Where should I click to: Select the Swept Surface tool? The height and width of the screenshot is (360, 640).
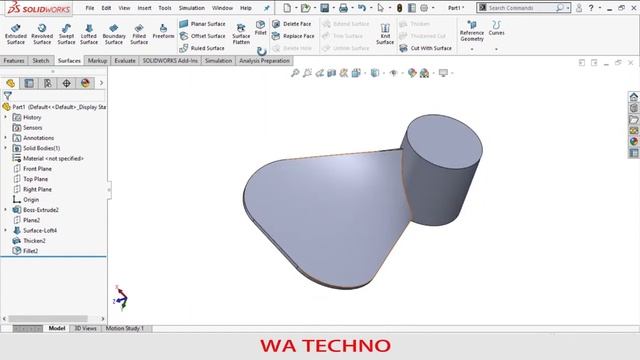[66, 33]
